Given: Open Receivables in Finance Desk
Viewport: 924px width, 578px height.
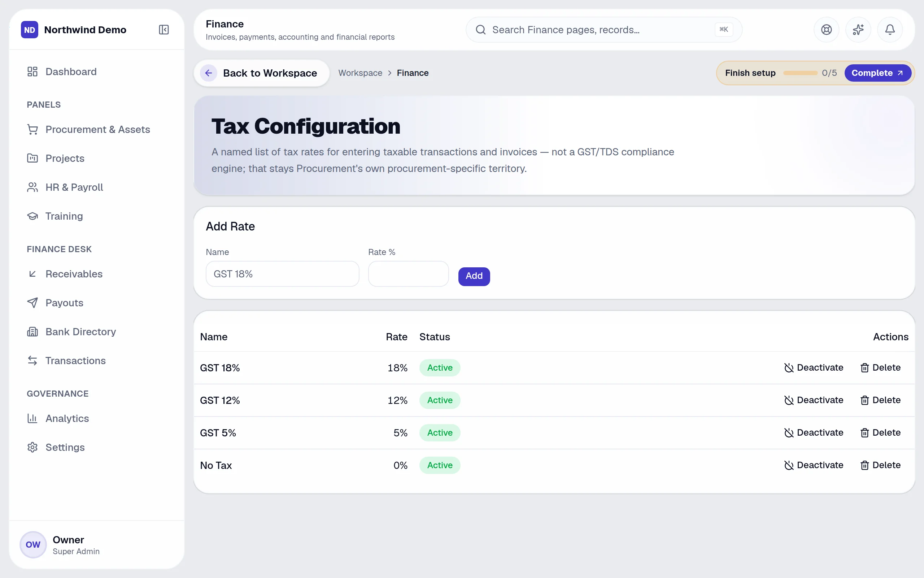Looking at the screenshot, I should 97,274.
